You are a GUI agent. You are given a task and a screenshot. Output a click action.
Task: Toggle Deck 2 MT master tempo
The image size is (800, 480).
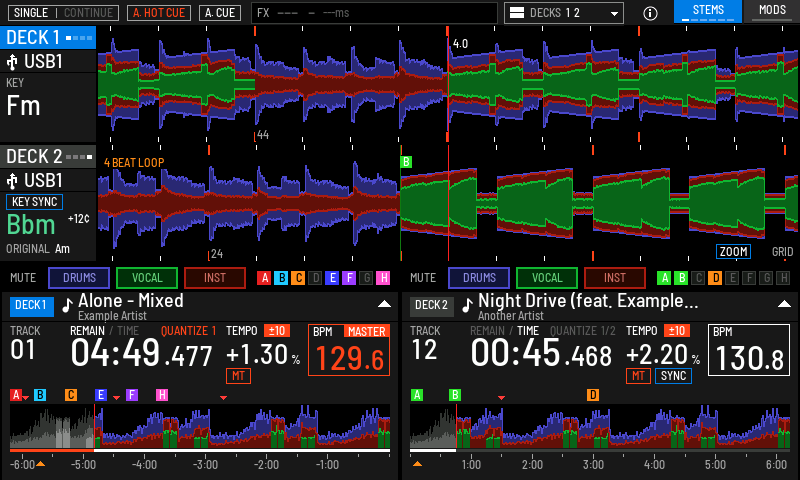(638, 376)
